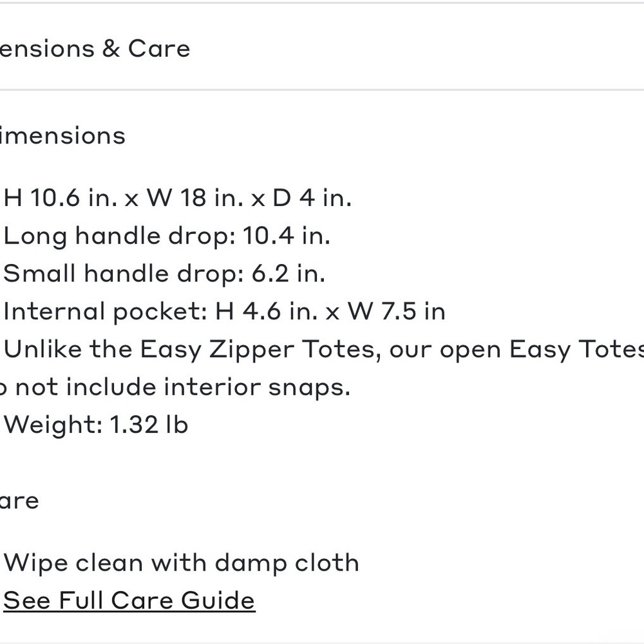Select the 6.2 in. small handle measurement
Image resolution: width=644 pixels, height=644 pixels.
click(289, 274)
